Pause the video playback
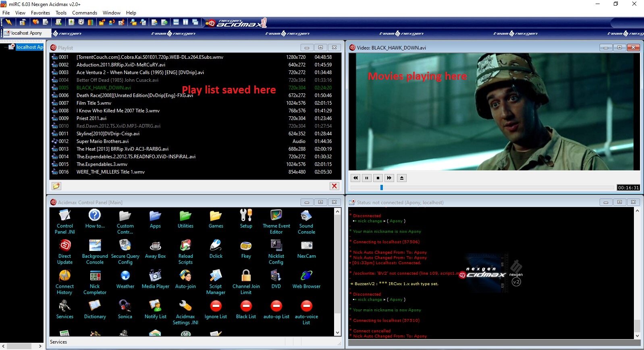 [367, 178]
